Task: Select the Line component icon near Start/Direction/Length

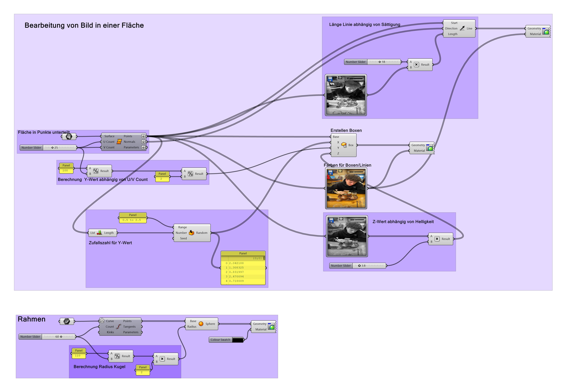Action: 462,28
